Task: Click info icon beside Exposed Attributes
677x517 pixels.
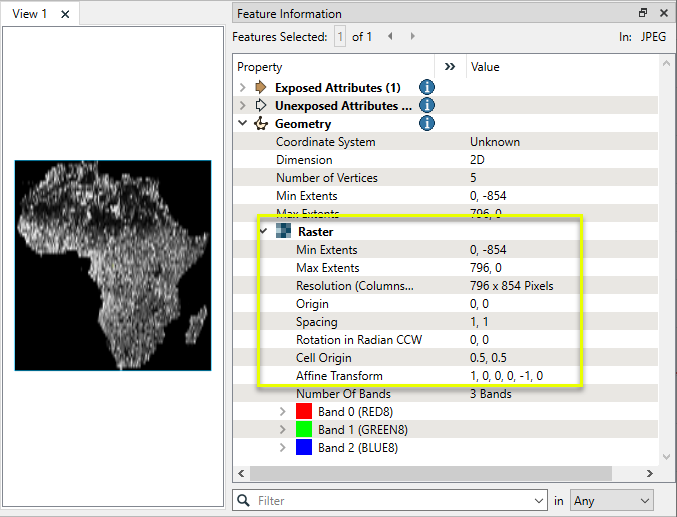Action: 427,88
